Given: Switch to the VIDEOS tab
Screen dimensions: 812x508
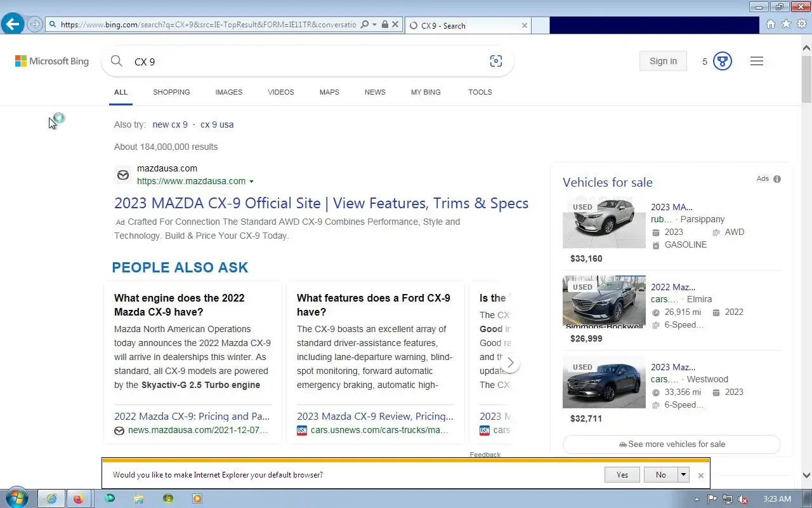Looking at the screenshot, I should coord(281,92).
